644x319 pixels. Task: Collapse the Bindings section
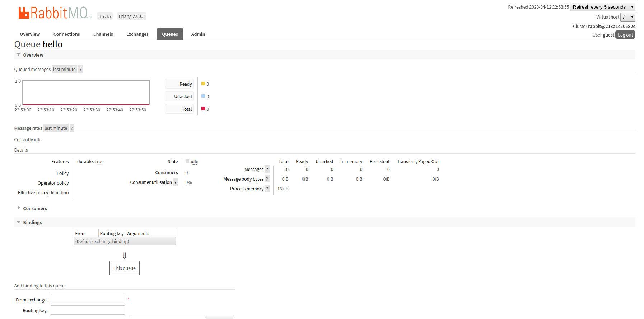(32, 223)
